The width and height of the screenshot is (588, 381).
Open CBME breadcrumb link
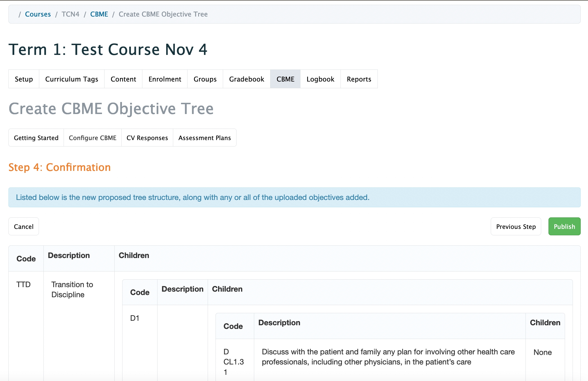(x=99, y=14)
